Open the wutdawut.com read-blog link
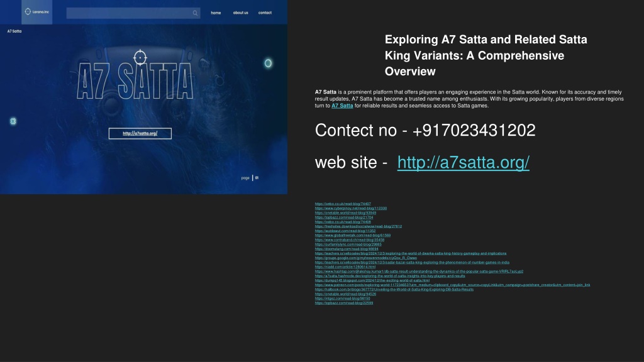This screenshot has width=644, height=362. tap(345, 231)
